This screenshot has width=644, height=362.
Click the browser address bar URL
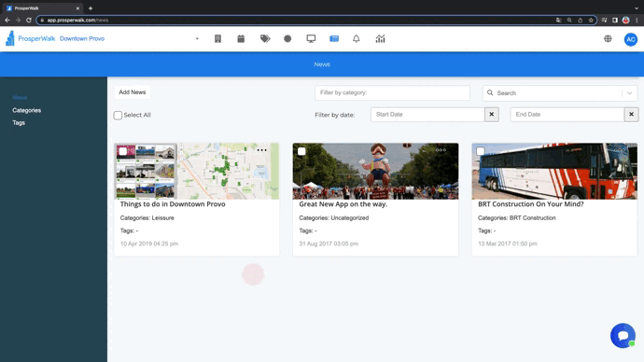click(x=77, y=21)
